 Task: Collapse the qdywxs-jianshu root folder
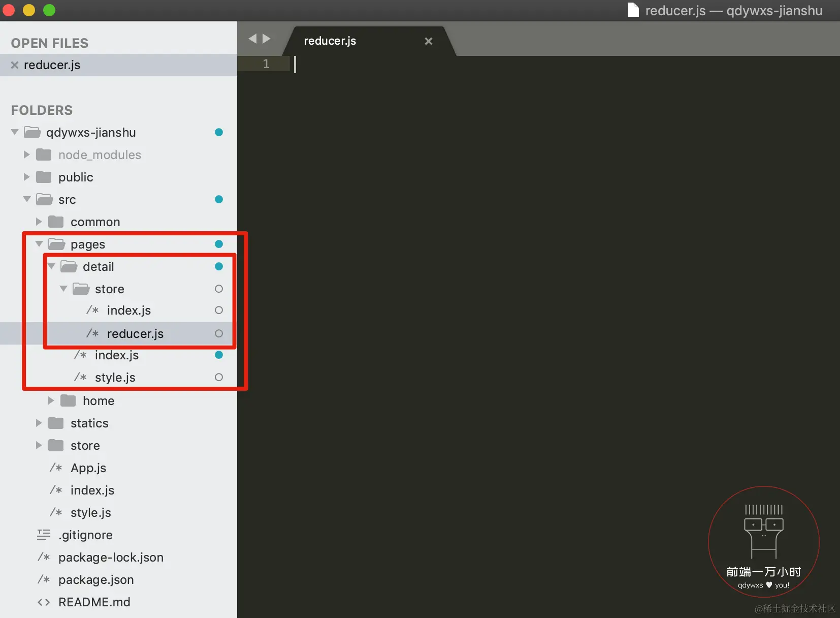[15, 132]
